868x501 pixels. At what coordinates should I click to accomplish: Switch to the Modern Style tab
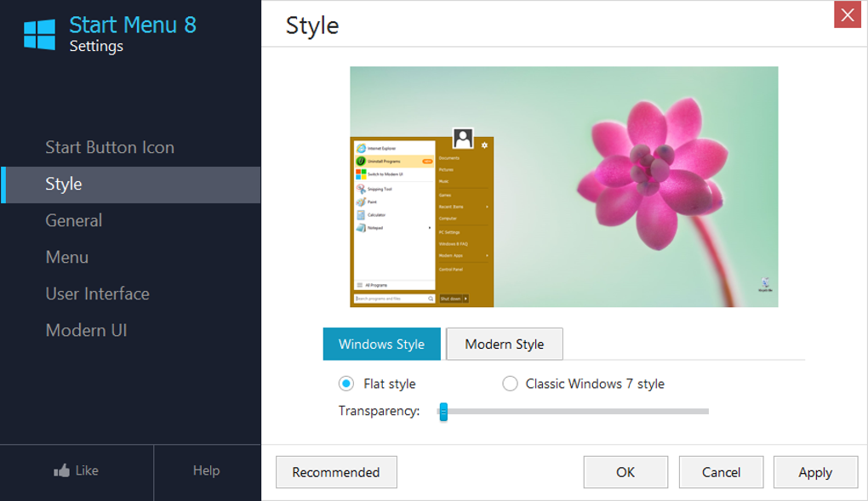click(505, 344)
